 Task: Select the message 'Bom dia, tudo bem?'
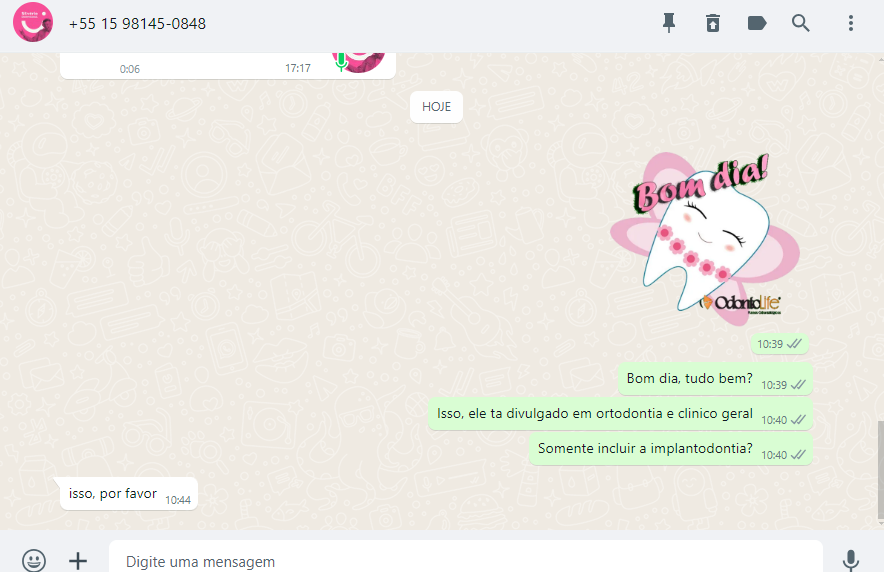(715, 379)
